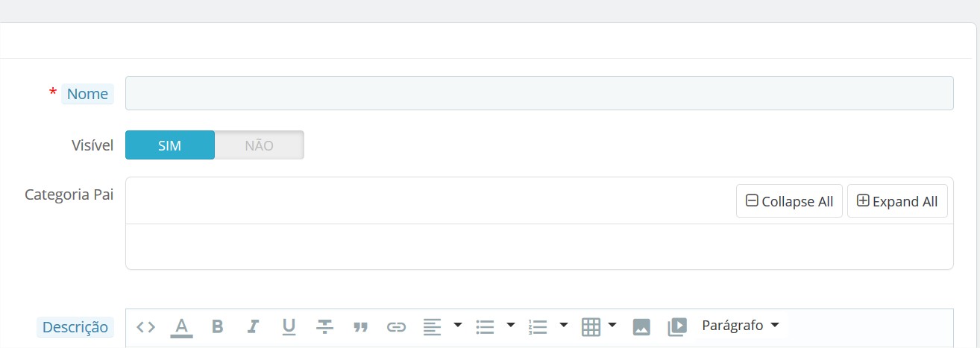Toggle italic formatting
This screenshot has width=980, height=348.
tap(253, 326)
